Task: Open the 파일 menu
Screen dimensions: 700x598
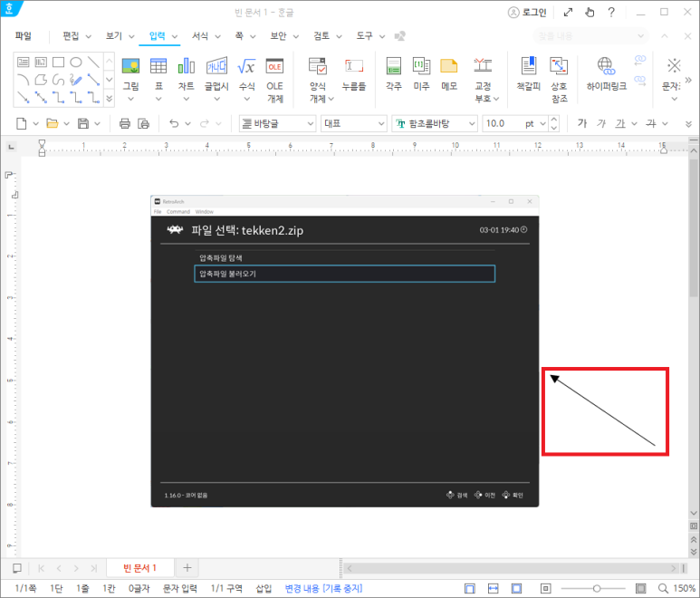Action: (23, 36)
